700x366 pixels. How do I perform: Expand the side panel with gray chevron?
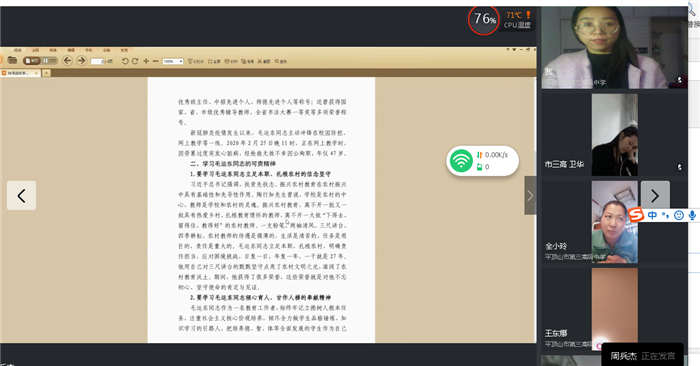click(530, 195)
